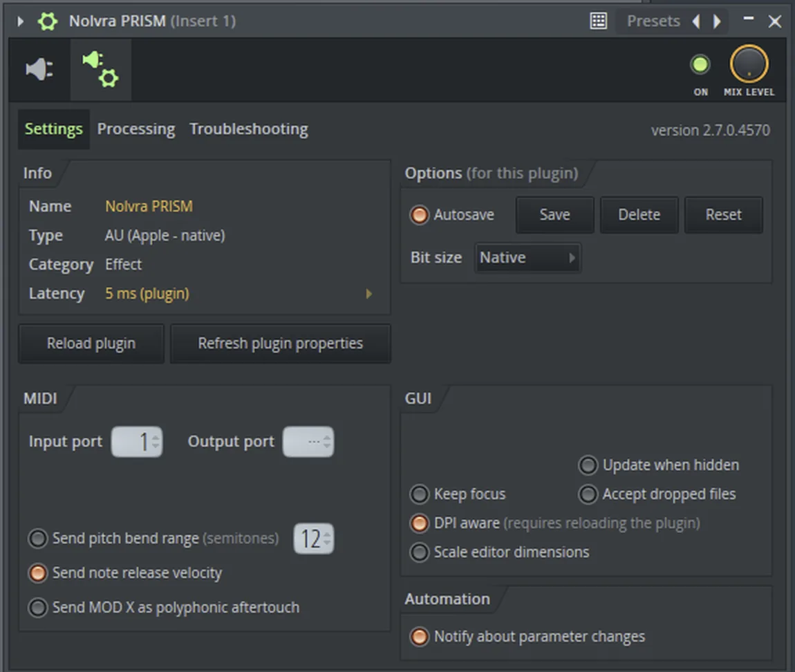The image size is (795, 672).
Task: Open the plugin window menu arrow
Action: click(x=20, y=21)
